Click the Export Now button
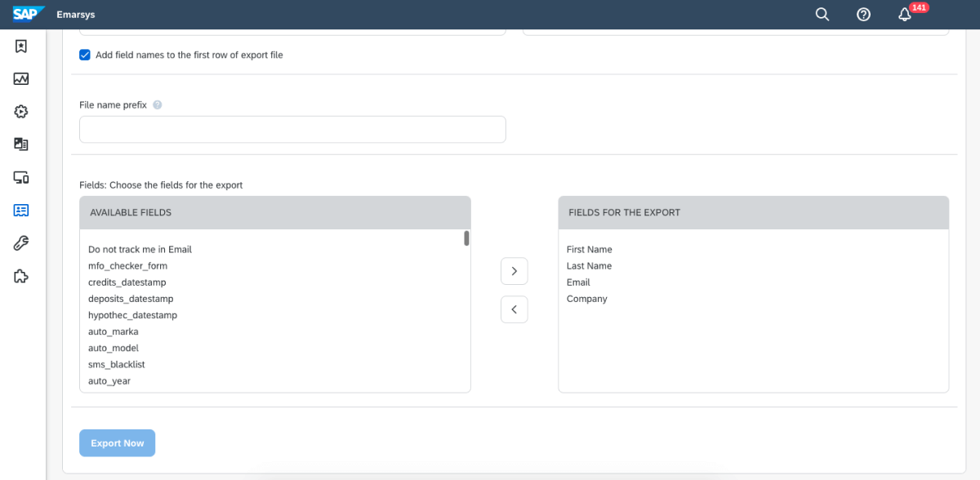The width and height of the screenshot is (980, 480). pyautogui.click(x=117, y=443)
